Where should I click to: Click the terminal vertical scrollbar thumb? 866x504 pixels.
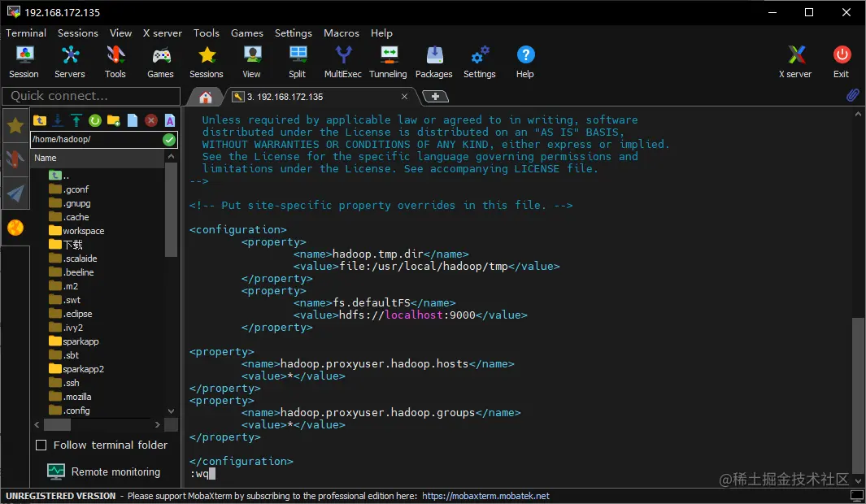click(x=857, y=395)
